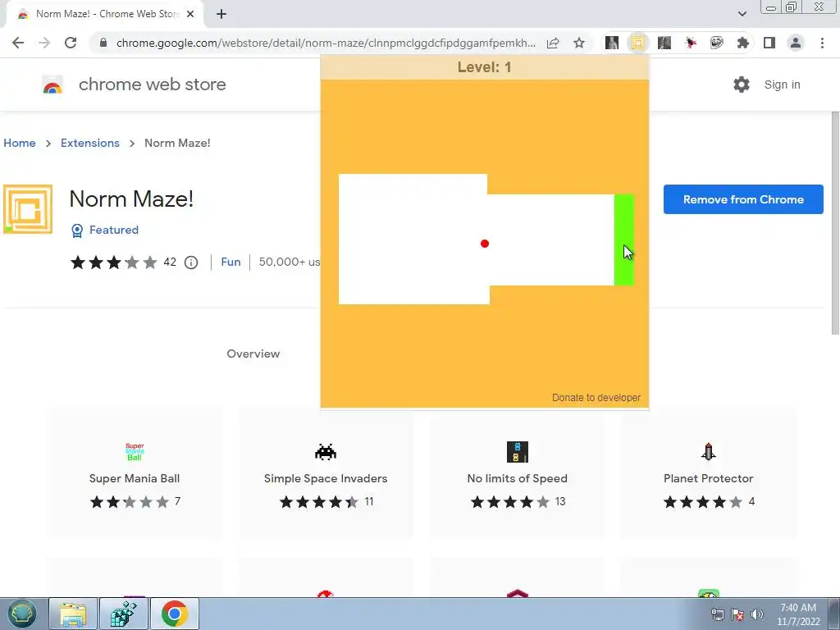
Task: Click the Featured badge icon
Action: (77, 231)
